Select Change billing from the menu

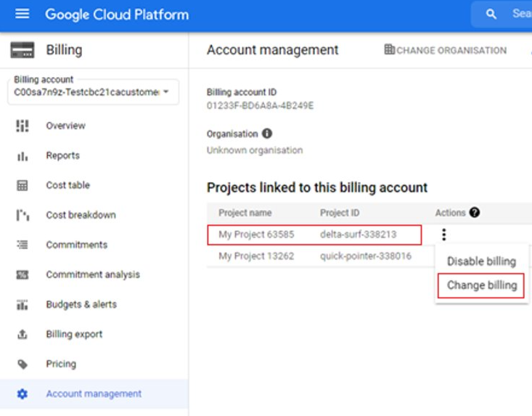pyautogui.click(x=481, y=285)
